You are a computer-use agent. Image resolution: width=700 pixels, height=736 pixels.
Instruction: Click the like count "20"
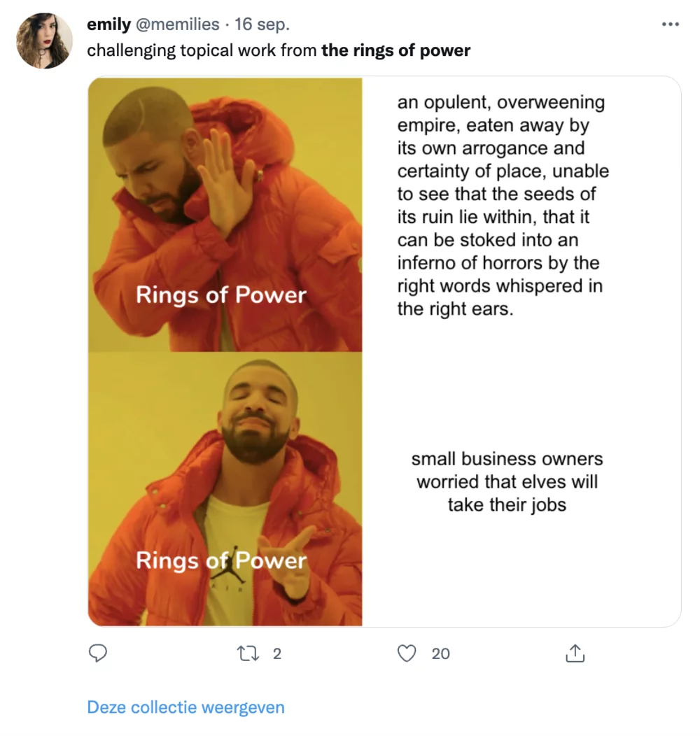[441, 653]
